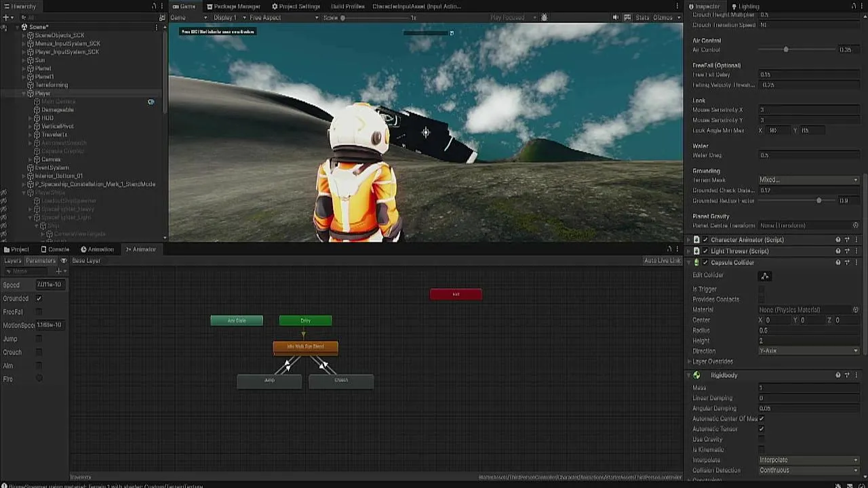Click Character Animator preset slider icon
Viewport: 868px width, 488px height.
tap(847, 240)
